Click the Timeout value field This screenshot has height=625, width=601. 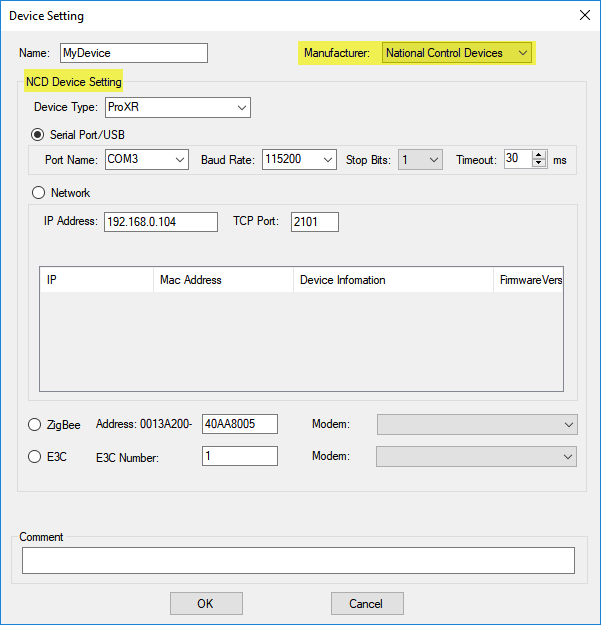click(518, 159)
